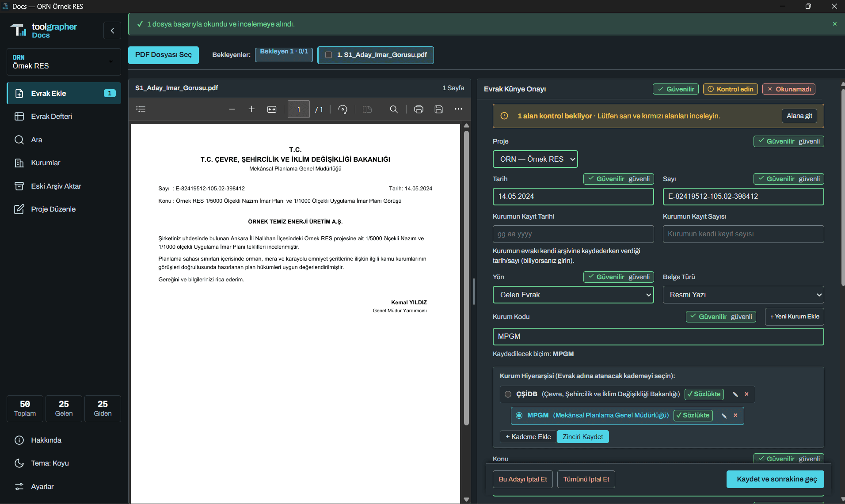The height and width of the screenshot is (504, 845).
Task: Click Alana git button
Action: [x=799, y=116]
